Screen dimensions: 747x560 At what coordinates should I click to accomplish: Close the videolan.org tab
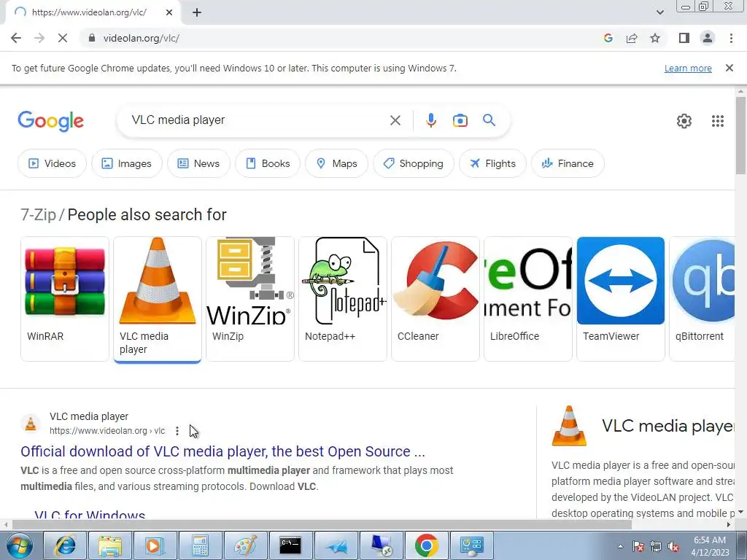[169, 12]
